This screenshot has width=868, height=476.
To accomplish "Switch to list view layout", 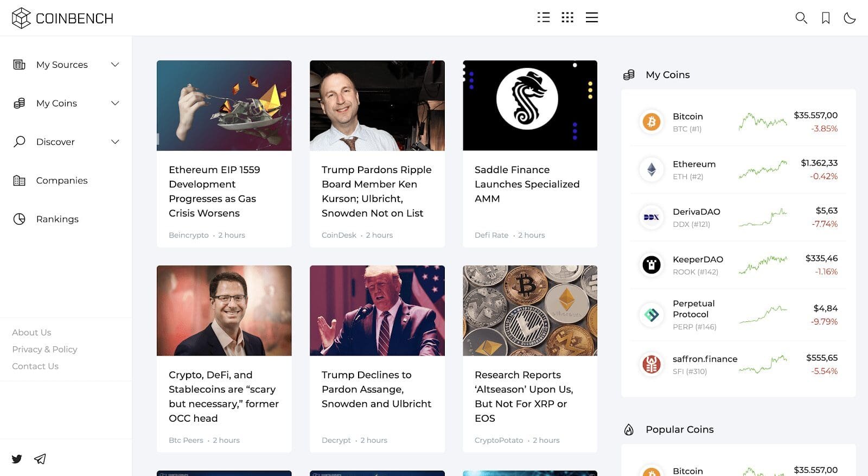I will (x=543, y=17).
